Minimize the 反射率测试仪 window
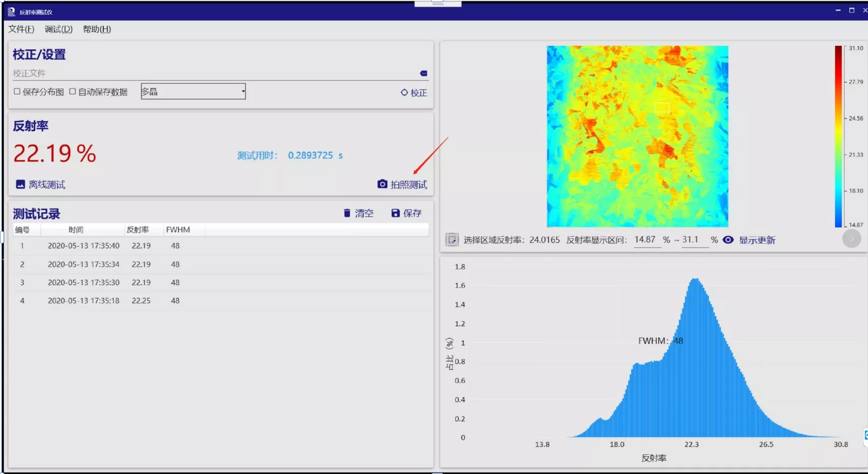Image resolution: width=868 pixels, height=474 pixels. (x=838, y=10)
